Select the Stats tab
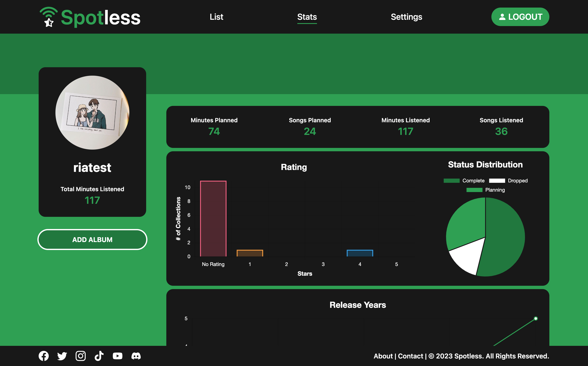 click(307, 17)
